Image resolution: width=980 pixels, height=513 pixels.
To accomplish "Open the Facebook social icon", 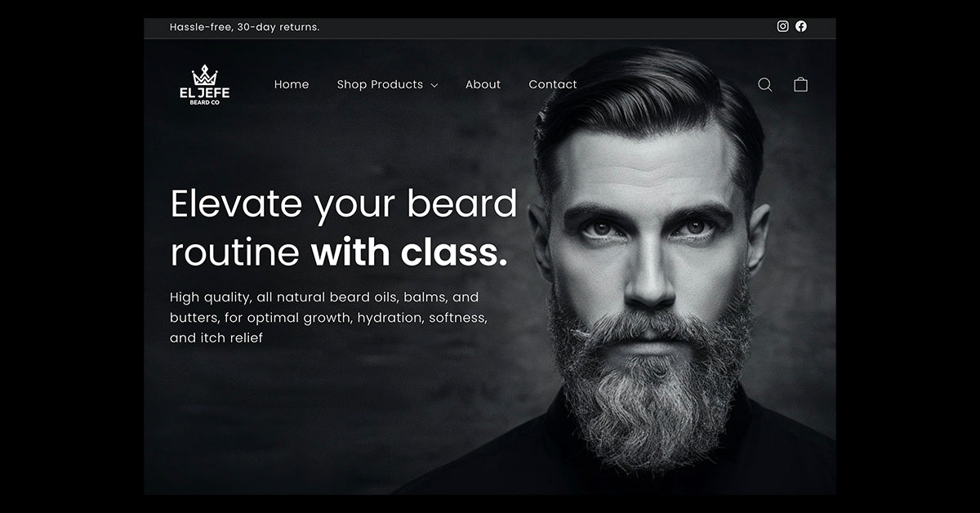I will pyautogui.click(x=801, y=26).
